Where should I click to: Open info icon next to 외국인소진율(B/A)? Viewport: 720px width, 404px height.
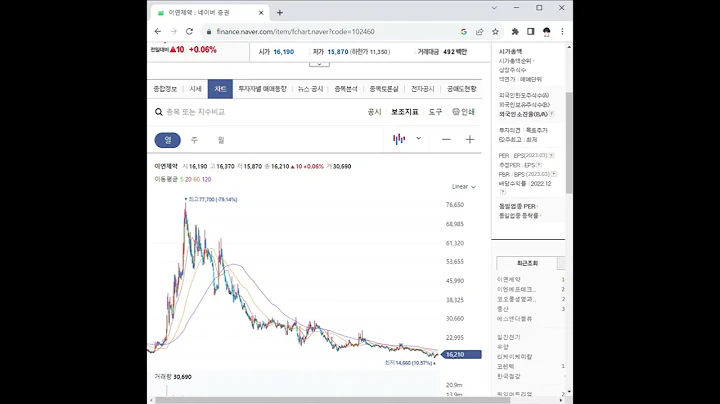click(x=551, y=114)
